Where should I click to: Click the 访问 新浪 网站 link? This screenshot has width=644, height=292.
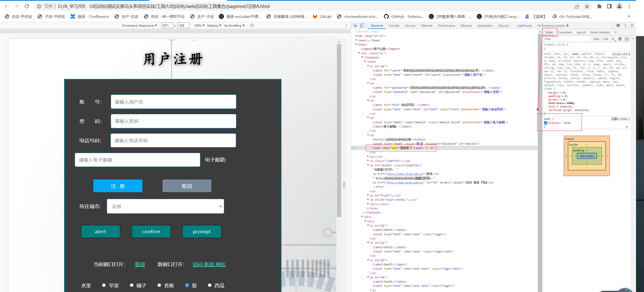click(209, 264)
